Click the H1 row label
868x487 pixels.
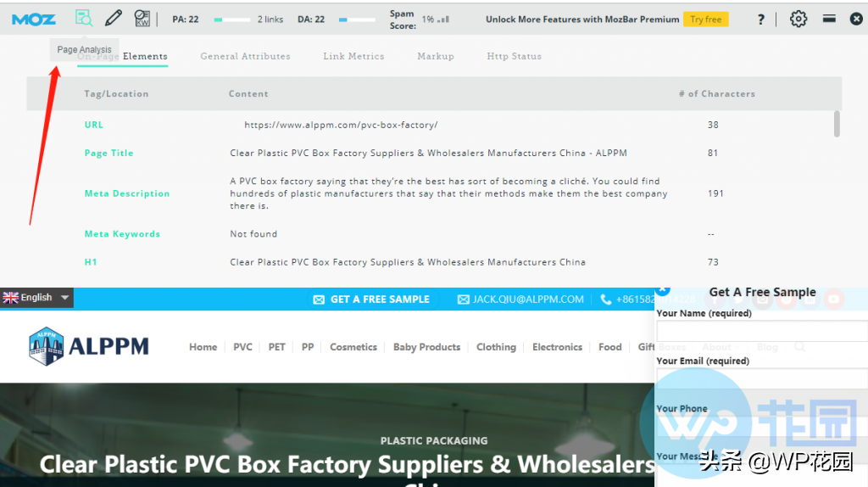90,262
